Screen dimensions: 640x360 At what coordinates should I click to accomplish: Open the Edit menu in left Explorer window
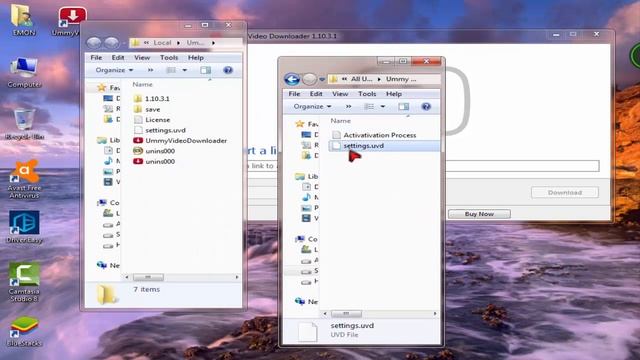[118, 58]
